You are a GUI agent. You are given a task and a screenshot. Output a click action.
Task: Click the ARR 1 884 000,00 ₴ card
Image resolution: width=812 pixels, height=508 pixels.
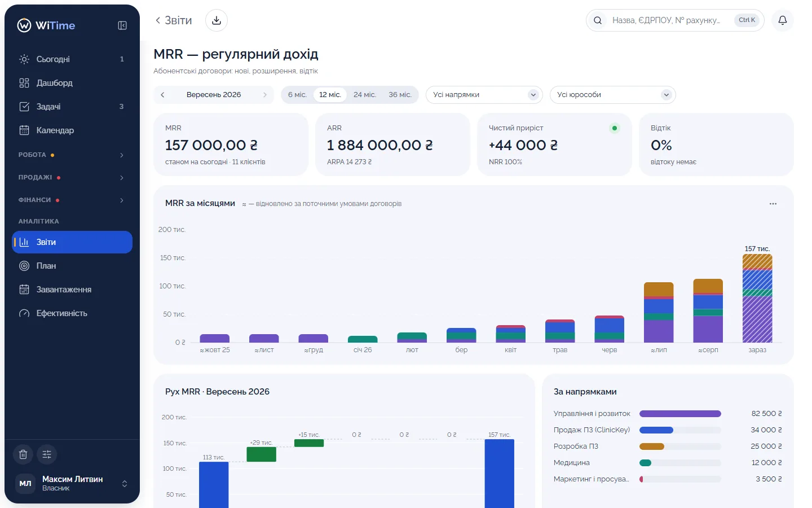coord(392,144)
